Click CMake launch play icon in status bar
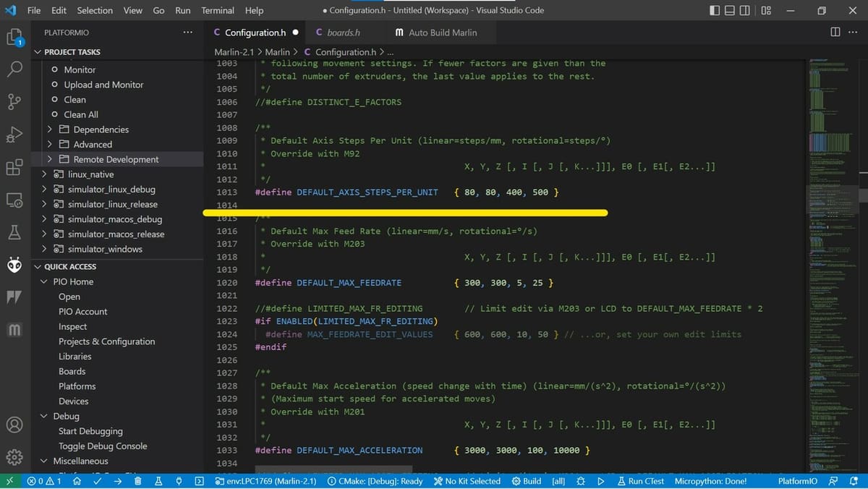The height and width of the screenshot is (489, 868). (600, 481)
